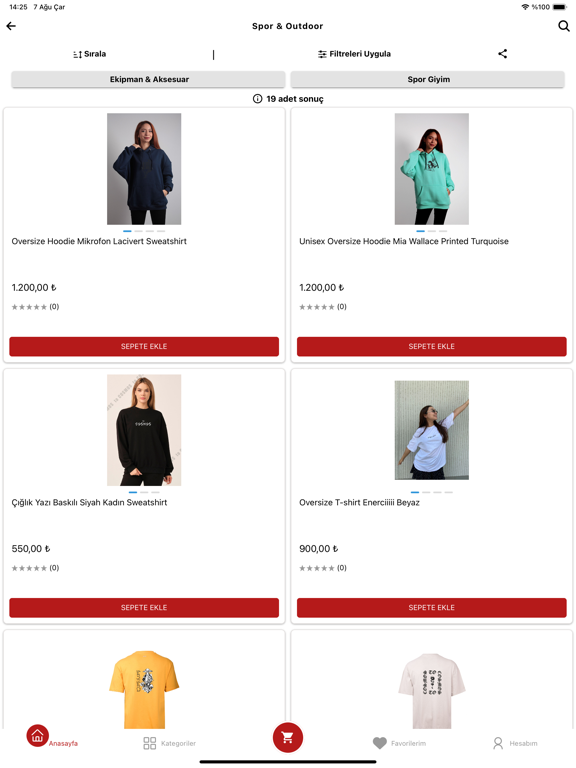Add Lacivert Sweatshirt with SEPETE EKLE
The width and height of the screenshot is (576, 768).
(144, 346)
